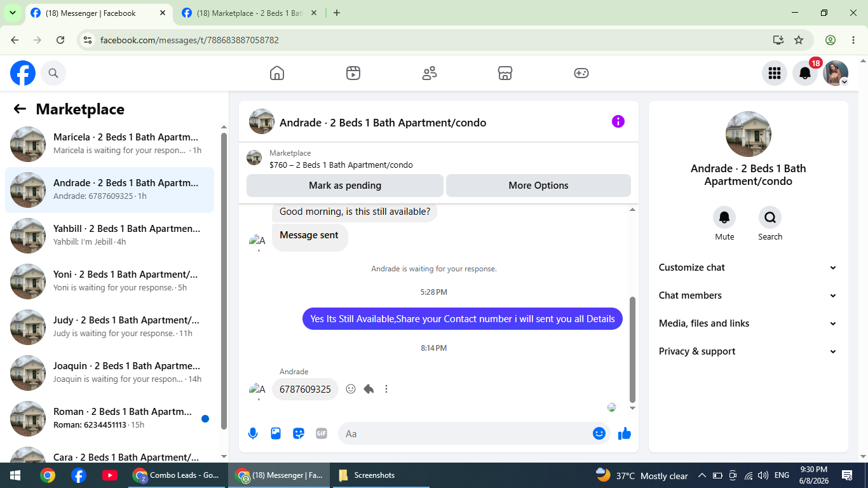Open Andrade's large profile thumbnail

point(749,134)
